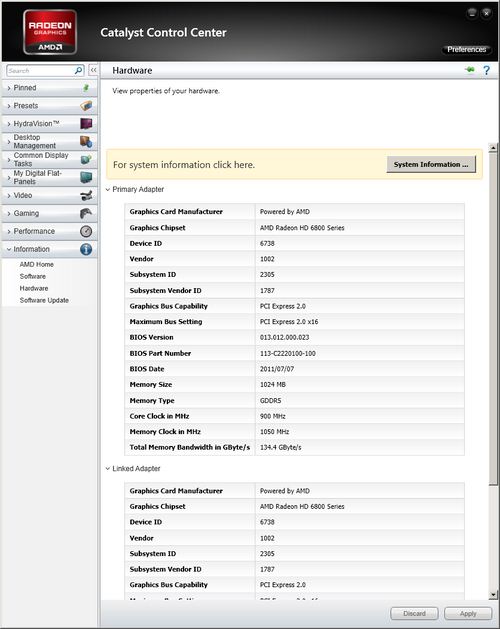Screen dimensions: 500x629
Task: Click the Presets icon in sidebar
Action: (x=86, y=106)
